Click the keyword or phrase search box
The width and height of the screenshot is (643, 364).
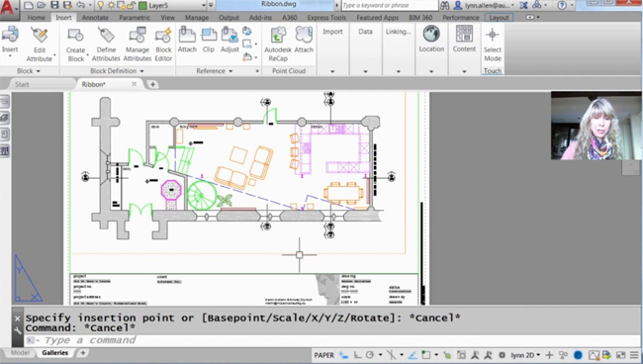point(390,5)
